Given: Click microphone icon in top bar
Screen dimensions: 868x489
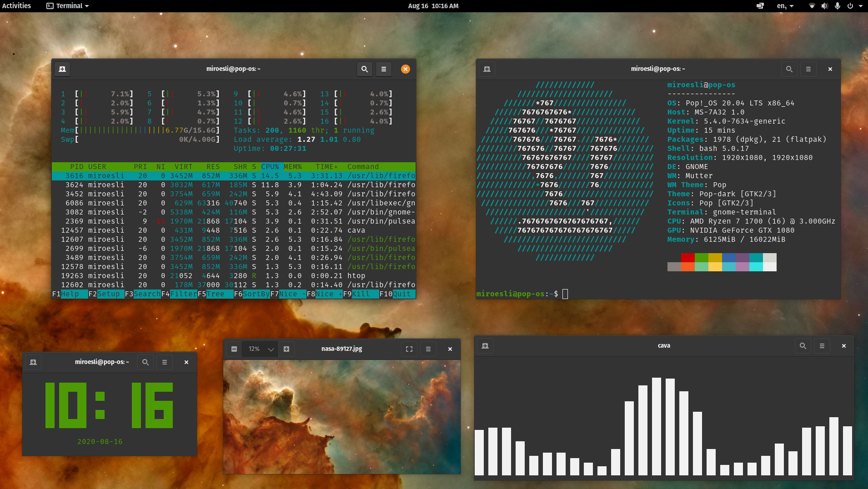Looking at the screenshot, I should point(838,6).
